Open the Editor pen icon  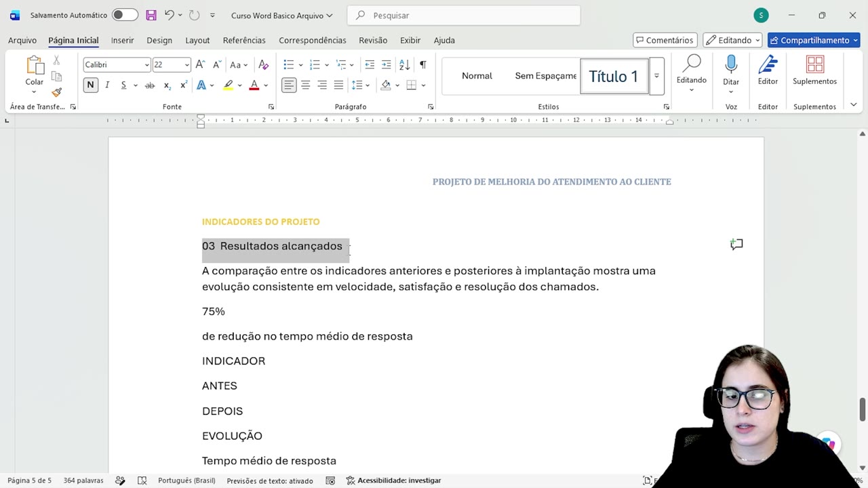(768, 64)
